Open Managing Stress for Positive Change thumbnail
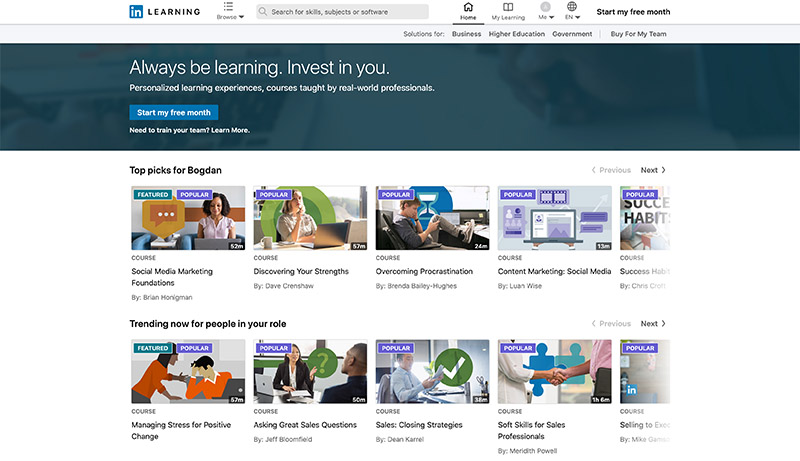Viewport: 800px width, 461px height. point(188,371)
